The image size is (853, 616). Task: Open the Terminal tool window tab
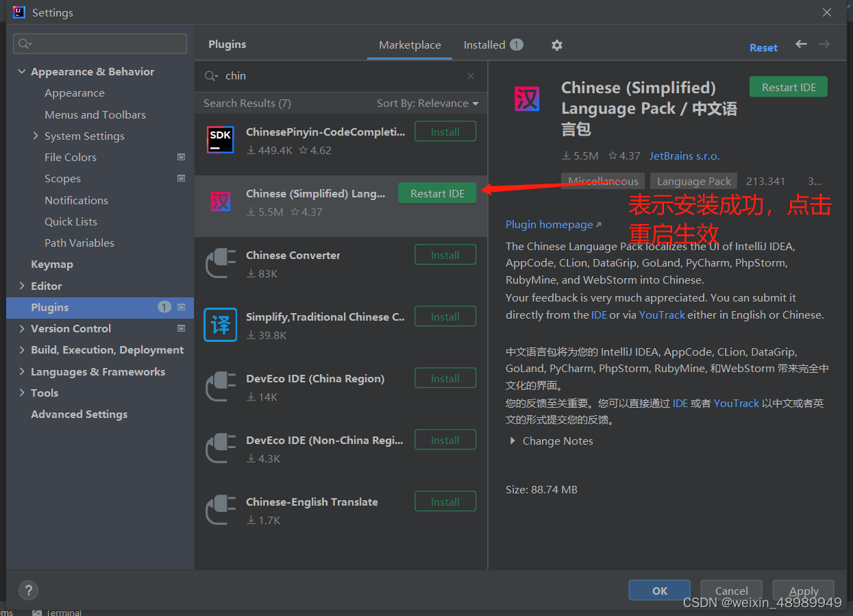[58, 612]
